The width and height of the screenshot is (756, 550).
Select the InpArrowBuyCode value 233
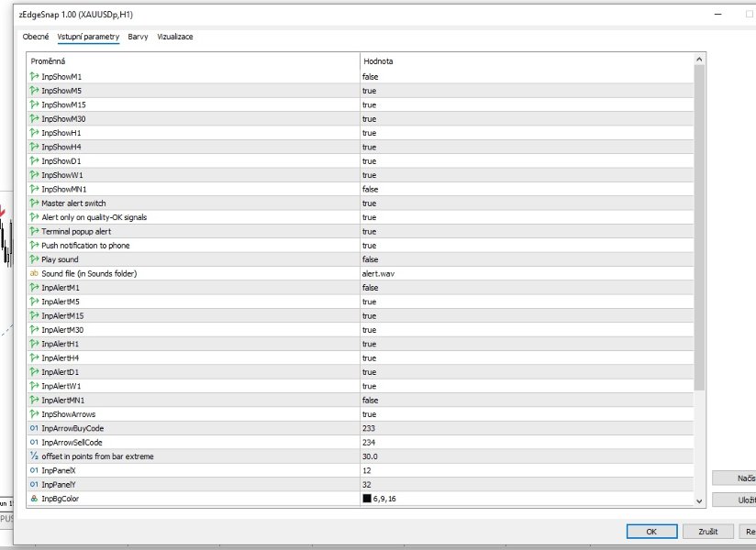[x=369, y=428]
